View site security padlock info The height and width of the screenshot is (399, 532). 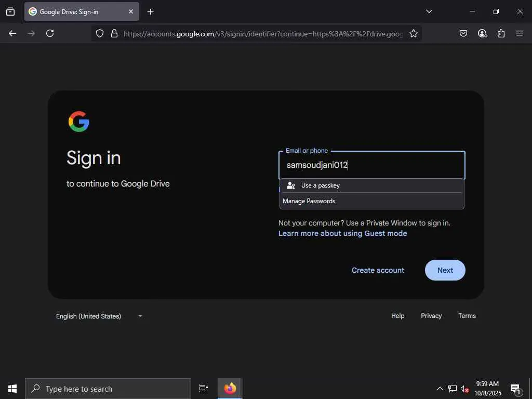click(114, 33)
